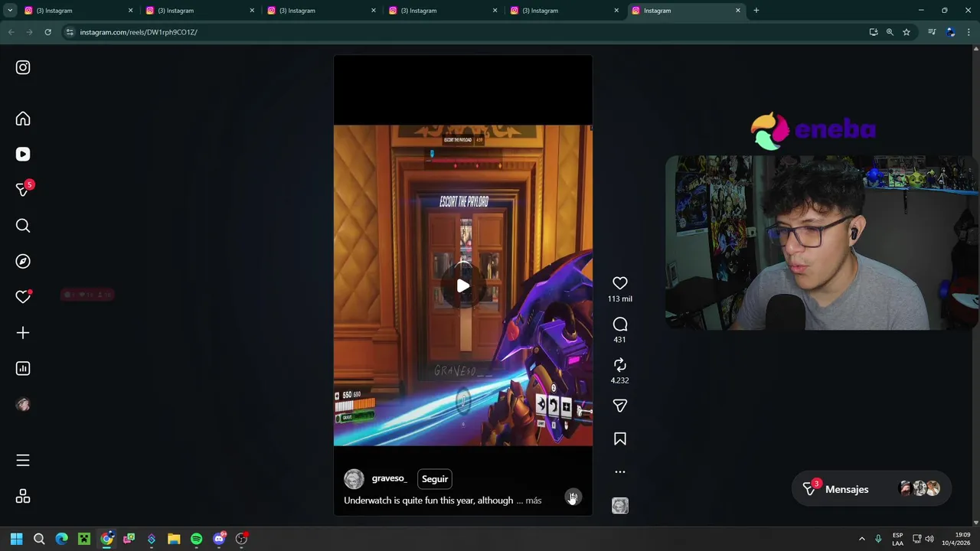980x551 pixels.
Task: Open the Chrome profile avatar
Action: click(x=950, y=32)
